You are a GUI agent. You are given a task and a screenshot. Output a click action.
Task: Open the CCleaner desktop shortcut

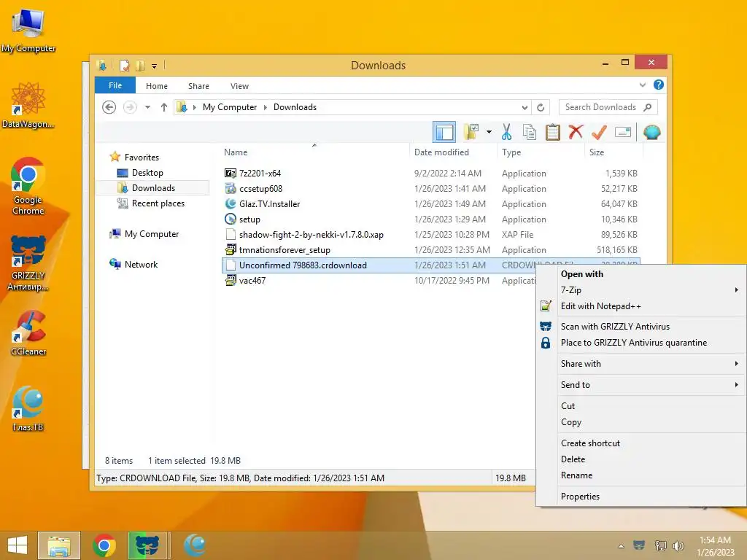[28, 333]
